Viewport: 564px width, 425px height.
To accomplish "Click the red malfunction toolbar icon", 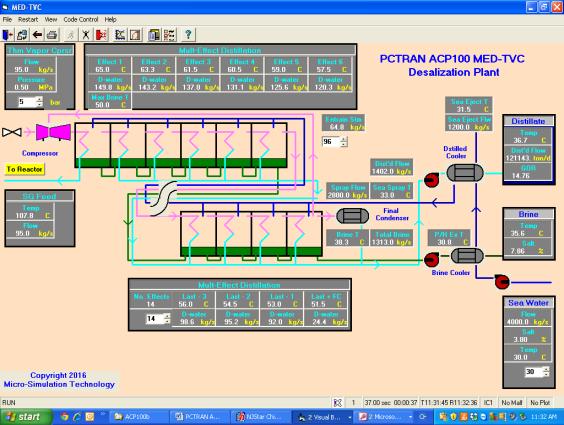I will [101, 35].
